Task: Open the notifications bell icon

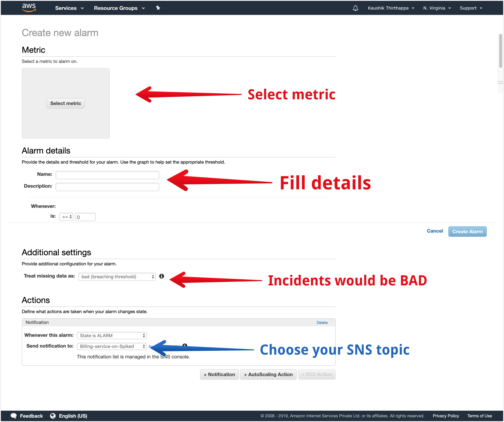Action: (355, 8)
